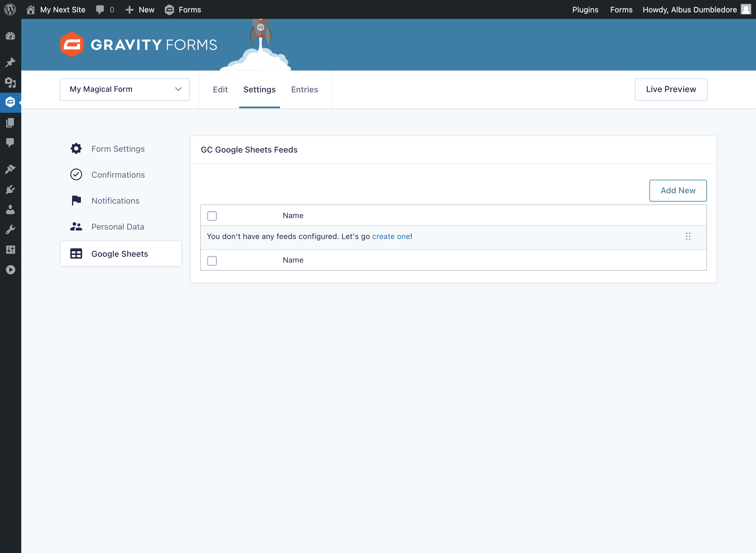
Task: Open the Pages sidebar icon
Action: coord(10,122)
